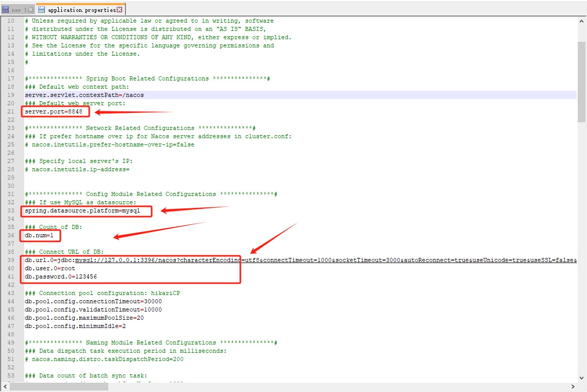Click the db.pool.config.minimumIdle=2 line

pyautogui.click(x=75, y=326)
